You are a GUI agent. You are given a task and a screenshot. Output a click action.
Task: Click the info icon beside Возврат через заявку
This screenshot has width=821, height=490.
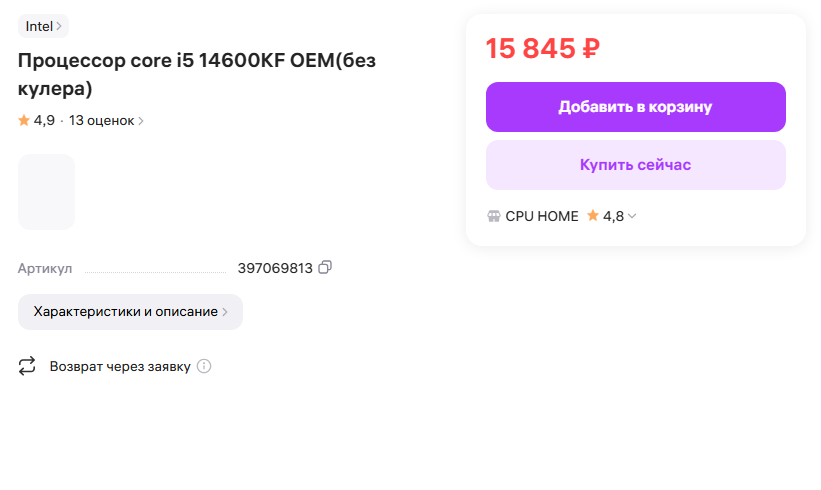click(204, 366)
